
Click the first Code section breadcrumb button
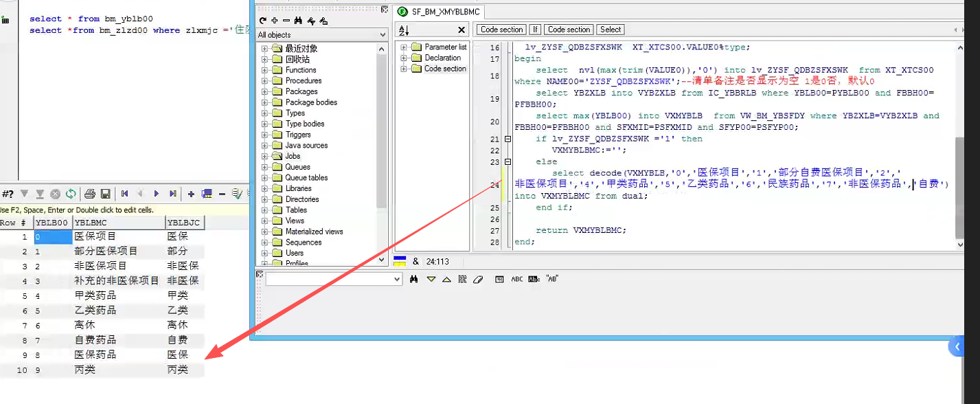pos(501,30)
